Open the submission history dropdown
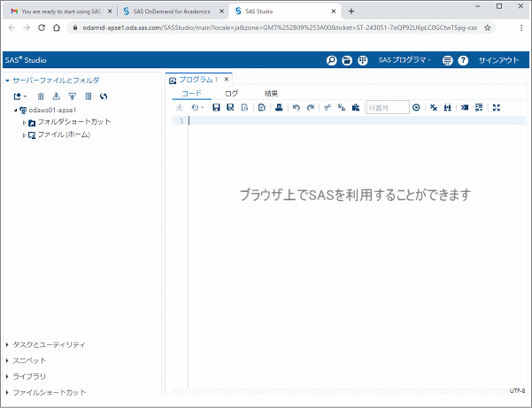The height and width of the screenshot is (408, 532). (x=197, y=107)
